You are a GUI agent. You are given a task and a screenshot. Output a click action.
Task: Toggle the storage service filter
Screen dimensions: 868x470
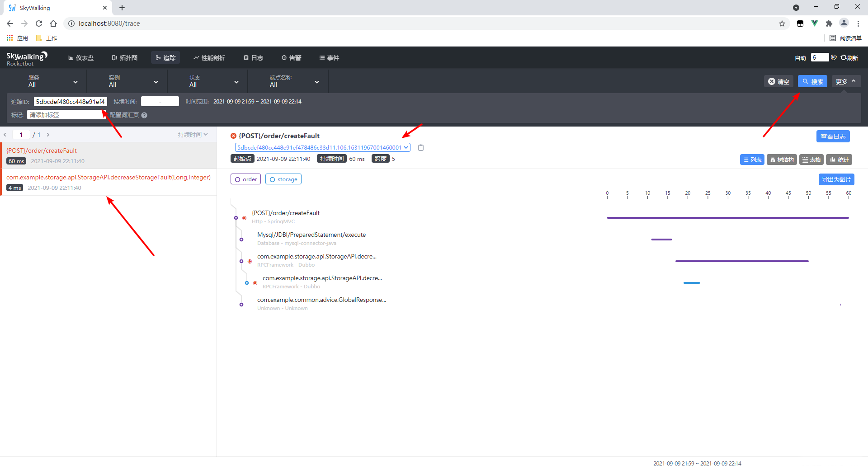tap(283, 179)
